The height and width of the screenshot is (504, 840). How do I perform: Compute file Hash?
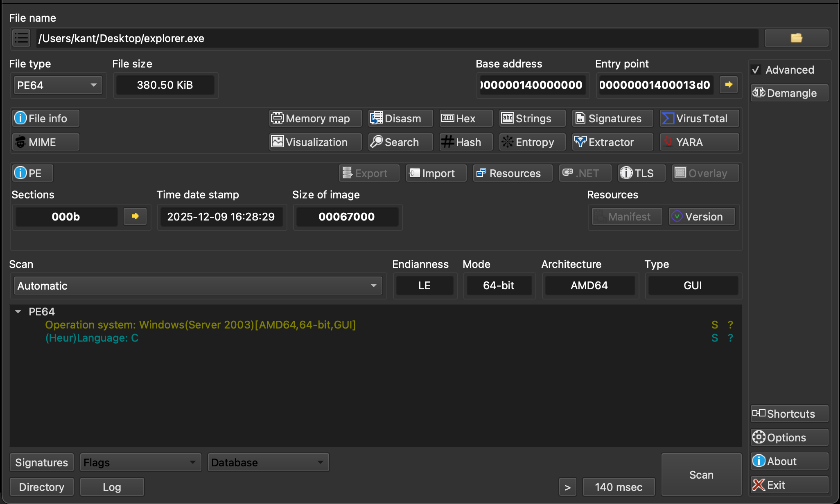tap(466, 142)
